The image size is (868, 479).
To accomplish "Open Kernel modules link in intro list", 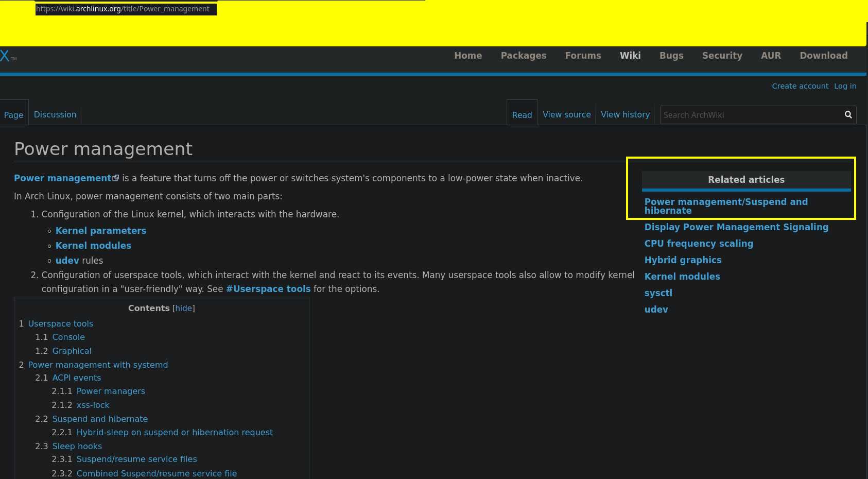I will [x=93, y=246].
